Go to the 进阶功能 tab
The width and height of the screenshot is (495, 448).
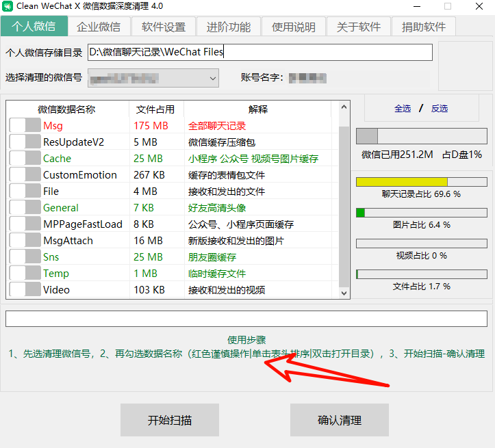229,27
